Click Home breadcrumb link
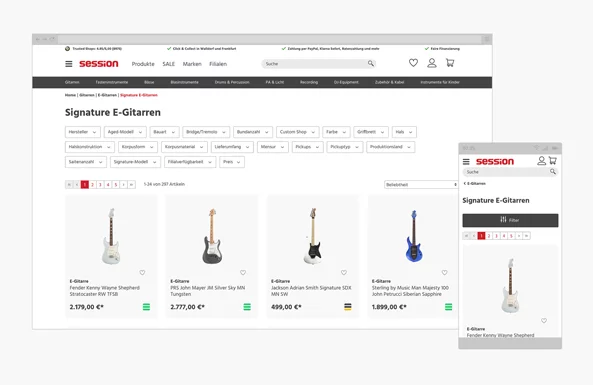The width and height of the screenshot is (593, 385). click(x=70, y=95)
